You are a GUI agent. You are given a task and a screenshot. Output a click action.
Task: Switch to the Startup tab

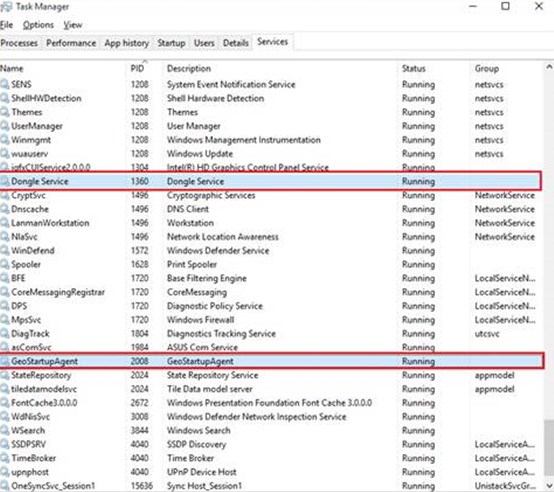tap(171, 43)
